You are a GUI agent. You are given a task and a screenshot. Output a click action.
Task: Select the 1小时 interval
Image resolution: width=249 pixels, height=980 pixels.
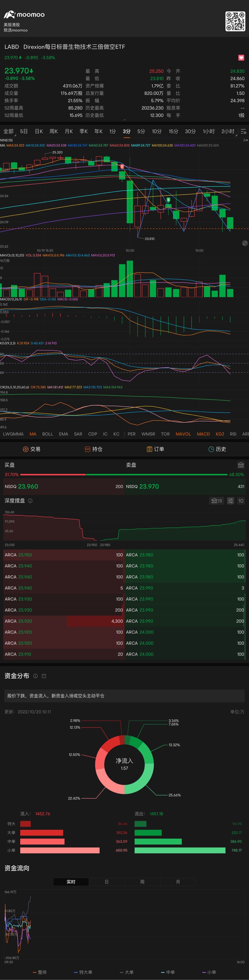tap(208, 131)
